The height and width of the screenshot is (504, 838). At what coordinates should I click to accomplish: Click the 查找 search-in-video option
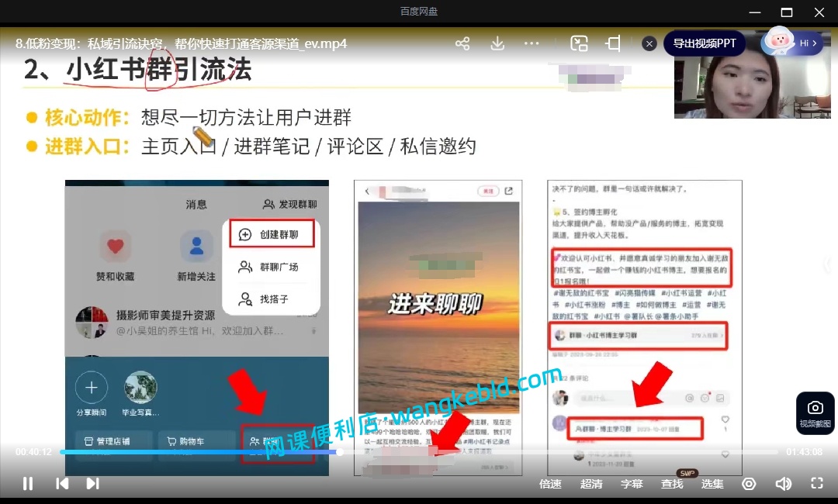(672, 484)
